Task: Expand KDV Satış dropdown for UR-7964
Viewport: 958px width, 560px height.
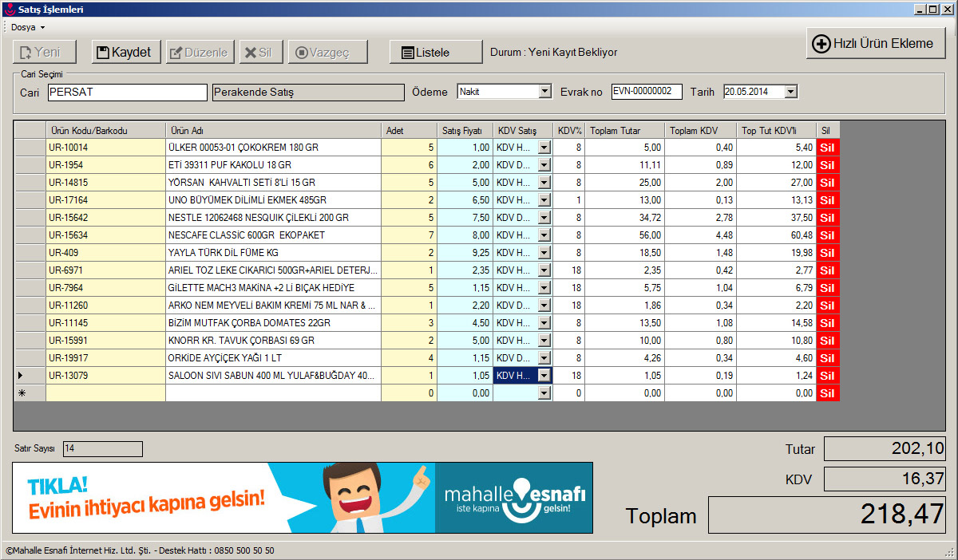Action: coord(544,288)
